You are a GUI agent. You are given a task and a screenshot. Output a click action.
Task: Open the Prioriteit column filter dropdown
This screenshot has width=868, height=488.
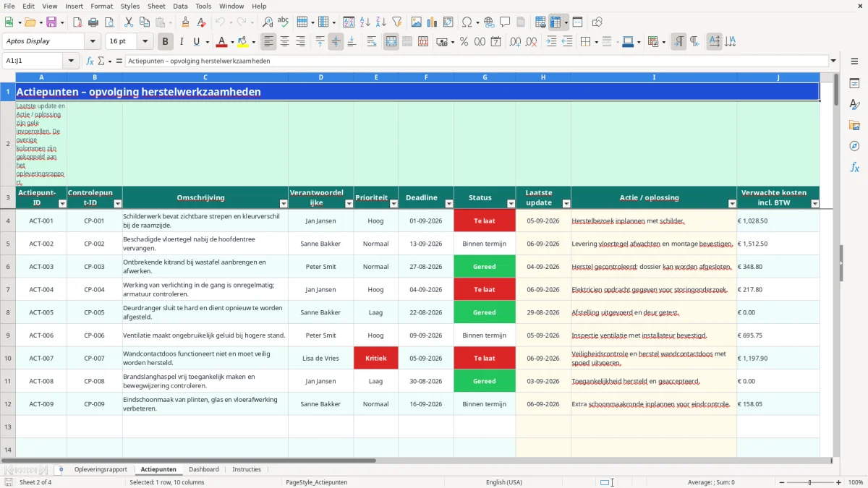[x=393, y=204]
